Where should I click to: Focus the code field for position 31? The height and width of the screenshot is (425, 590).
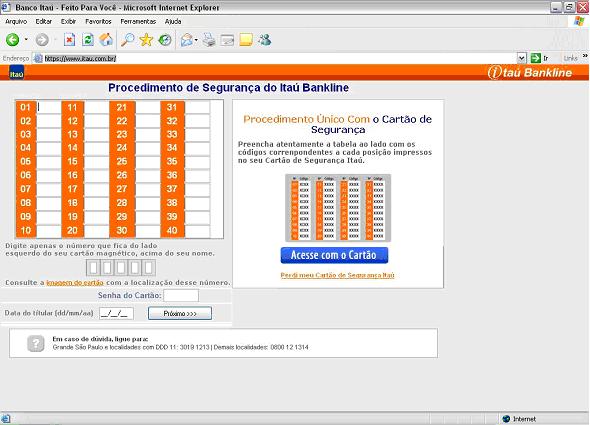click(197, 108)
